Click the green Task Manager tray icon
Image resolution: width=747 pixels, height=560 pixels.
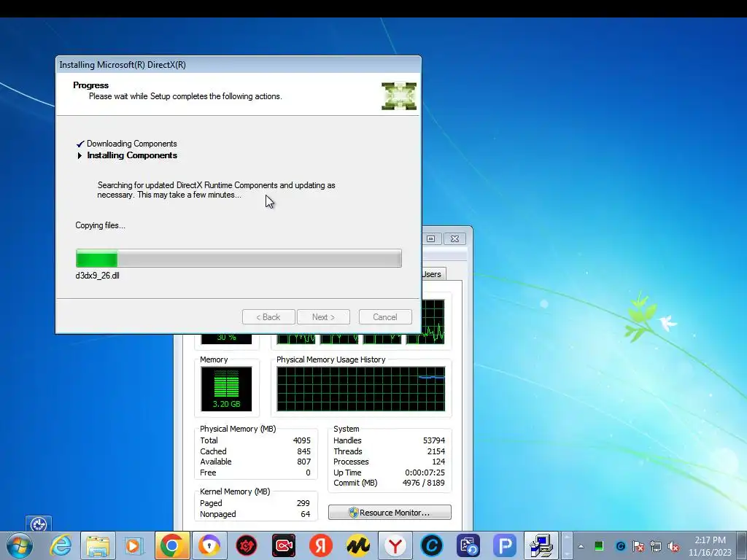pos(600,546)
